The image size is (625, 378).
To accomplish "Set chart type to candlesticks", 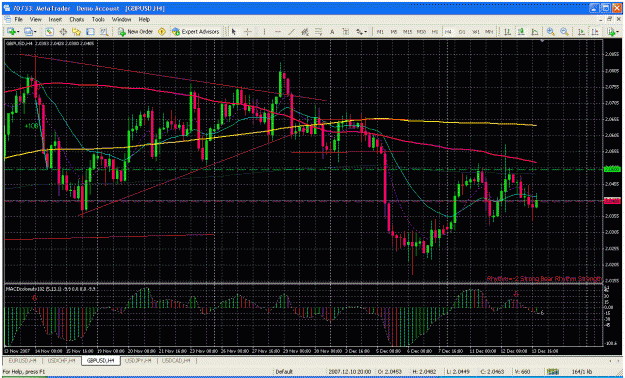I will (521, 32).
